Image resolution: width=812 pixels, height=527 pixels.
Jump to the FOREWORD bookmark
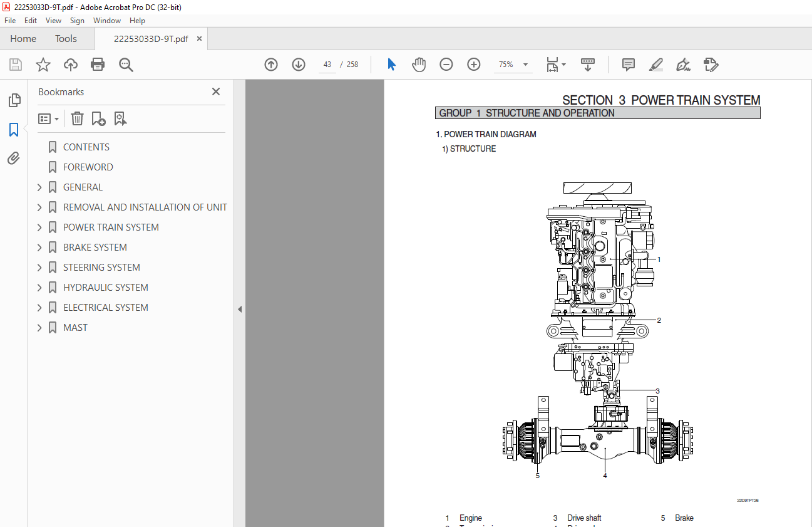[88, 167]
